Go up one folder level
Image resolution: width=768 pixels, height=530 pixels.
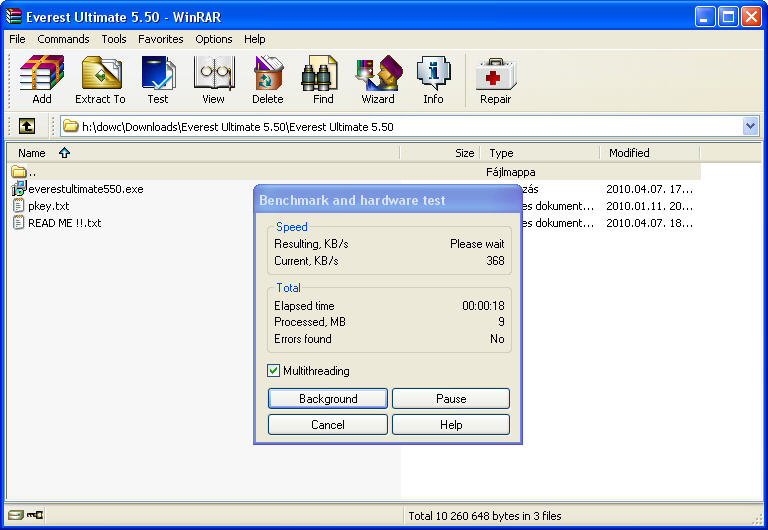(27, 126)
